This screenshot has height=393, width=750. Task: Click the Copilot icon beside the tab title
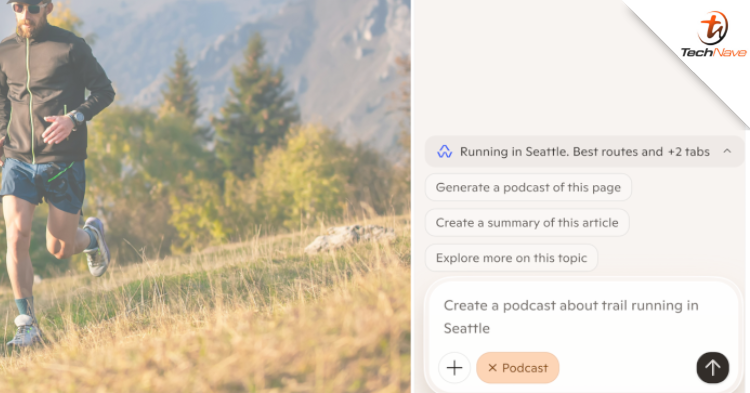pos(444,152)
